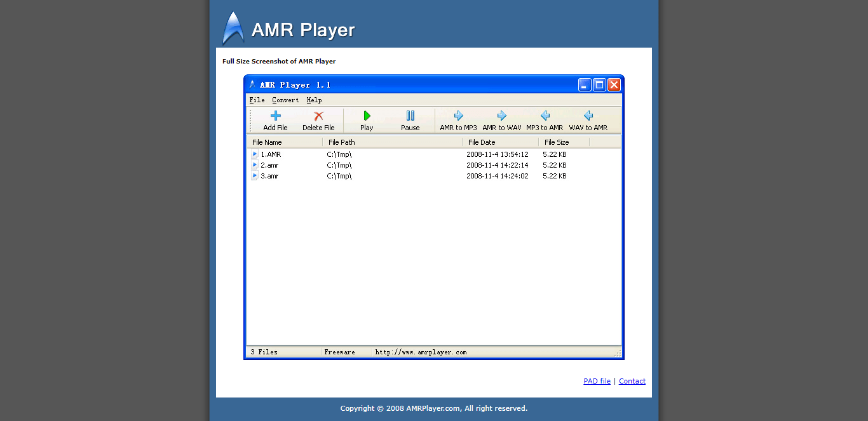Convert using AMR to MP3 arrow icon
The height and width of the screenshot is (421, 868).
[458, 116]
